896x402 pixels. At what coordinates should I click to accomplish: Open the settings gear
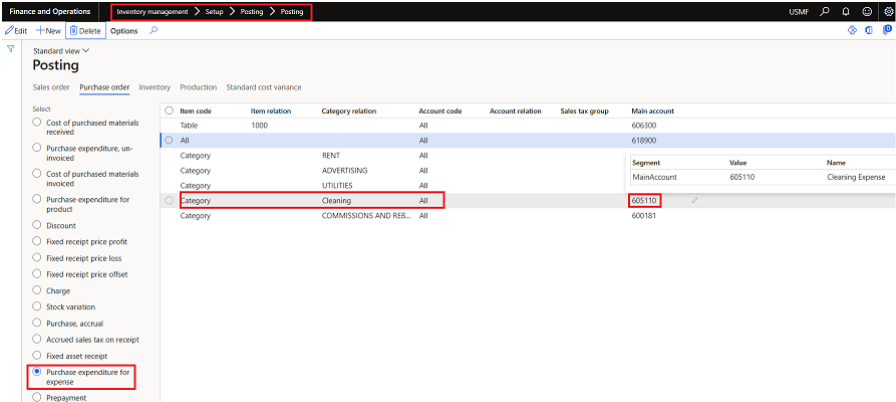point(887,11)
